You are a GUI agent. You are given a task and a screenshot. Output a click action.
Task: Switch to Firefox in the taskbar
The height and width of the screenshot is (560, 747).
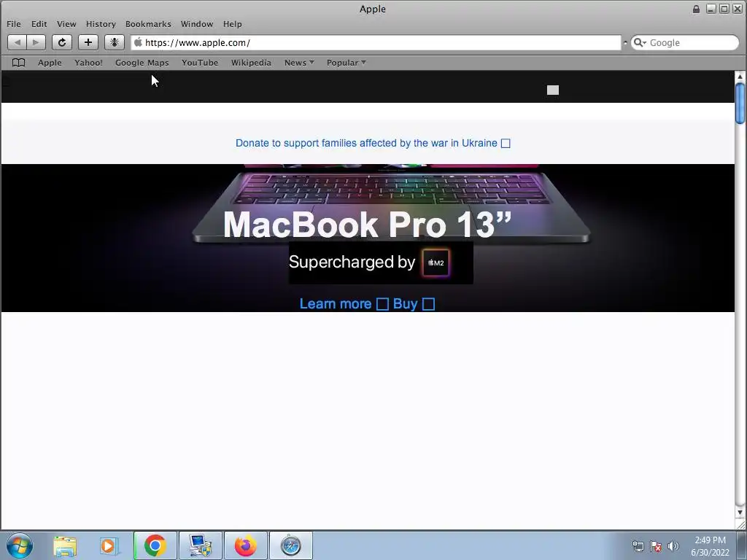click(245, 545)
